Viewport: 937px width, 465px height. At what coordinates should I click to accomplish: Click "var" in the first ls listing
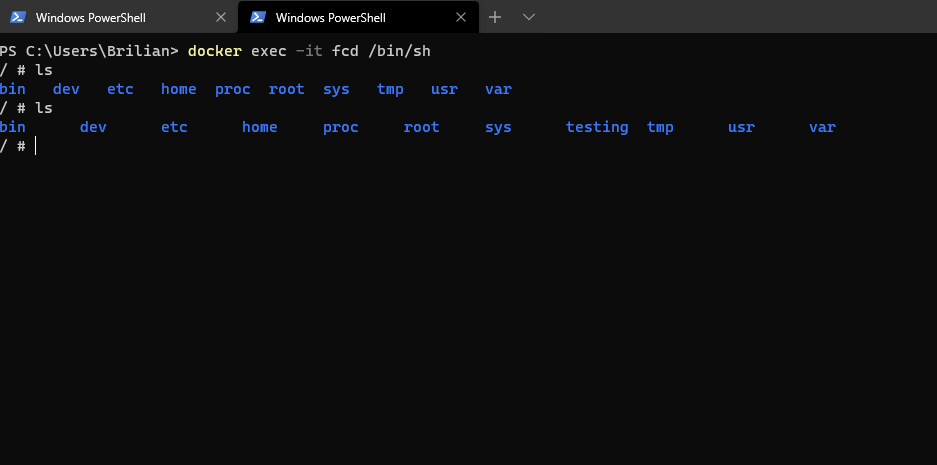pos(498,90)
